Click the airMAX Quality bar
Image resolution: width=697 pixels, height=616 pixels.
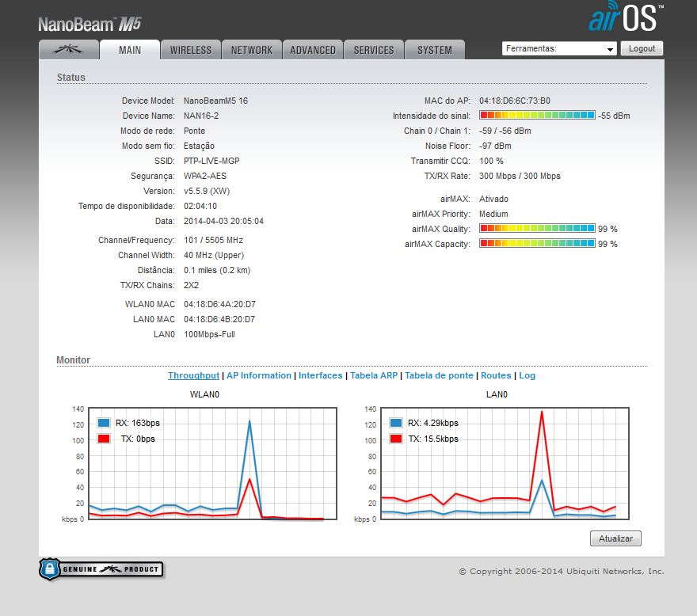[537, 229]
